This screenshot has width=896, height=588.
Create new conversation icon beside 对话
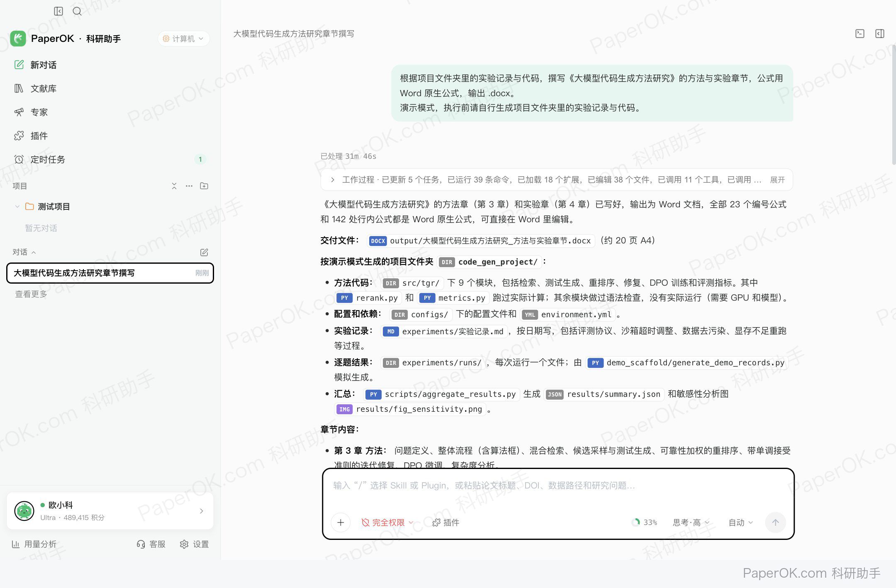204,252
